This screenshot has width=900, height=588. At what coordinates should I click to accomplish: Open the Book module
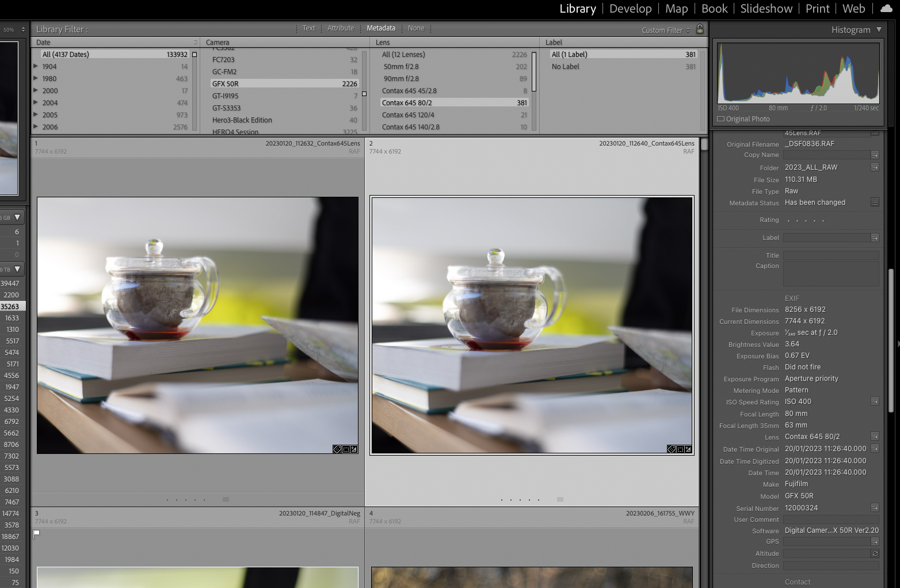click(x=715, y=9)
